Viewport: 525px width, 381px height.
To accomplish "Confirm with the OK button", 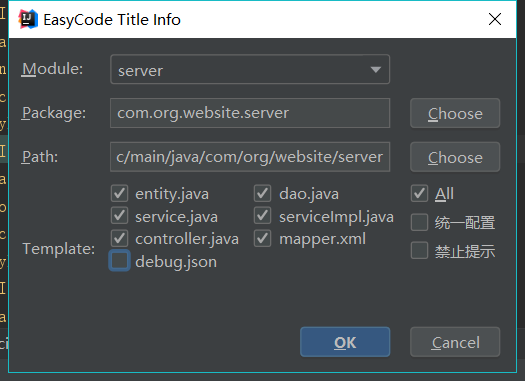I will click(345, 342).
